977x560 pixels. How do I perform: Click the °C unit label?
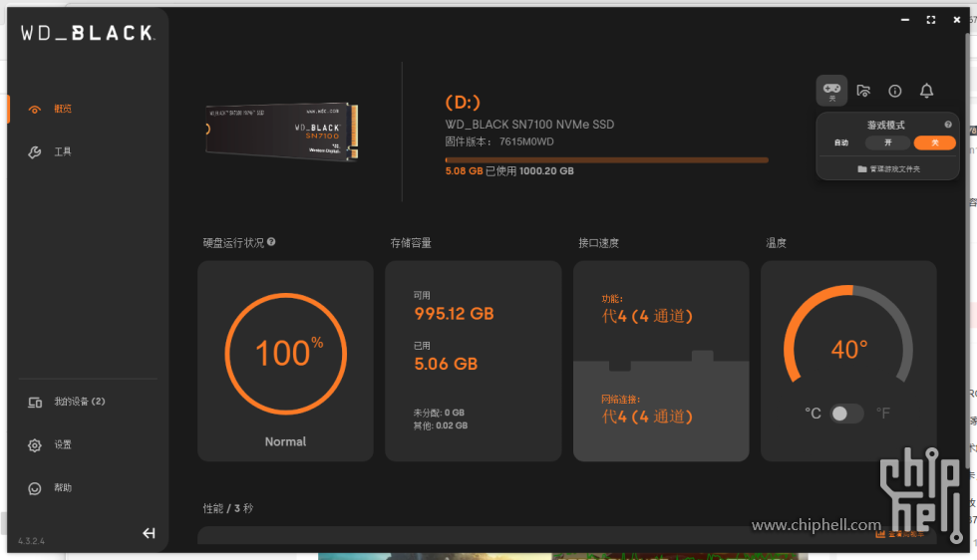(x=813, y=413)
